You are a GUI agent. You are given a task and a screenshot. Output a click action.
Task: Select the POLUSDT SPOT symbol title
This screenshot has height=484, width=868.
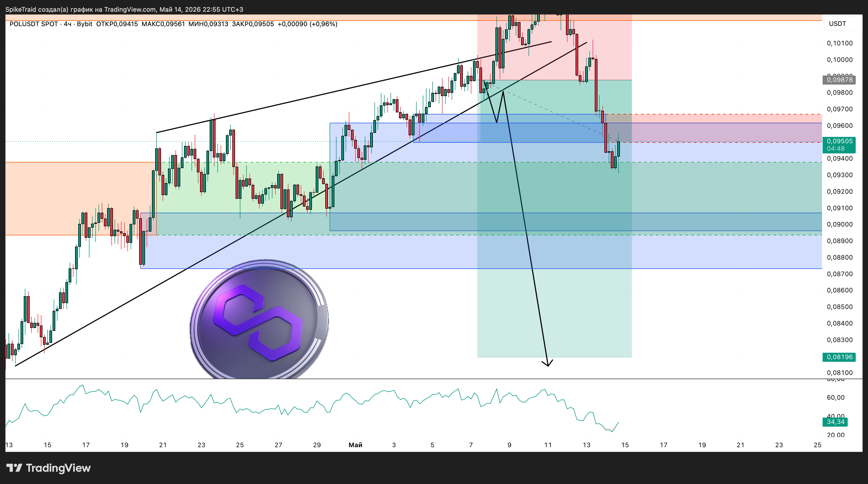tap(34, 24)
